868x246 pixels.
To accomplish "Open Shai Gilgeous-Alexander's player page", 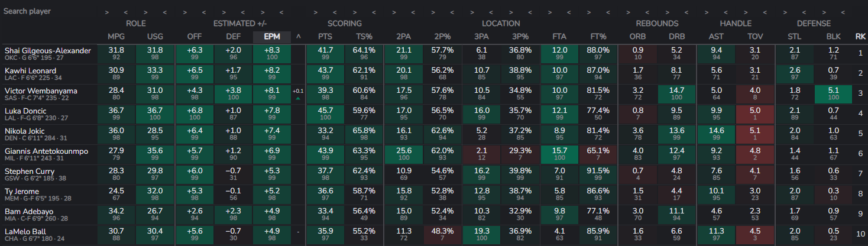I will point(47,51).
